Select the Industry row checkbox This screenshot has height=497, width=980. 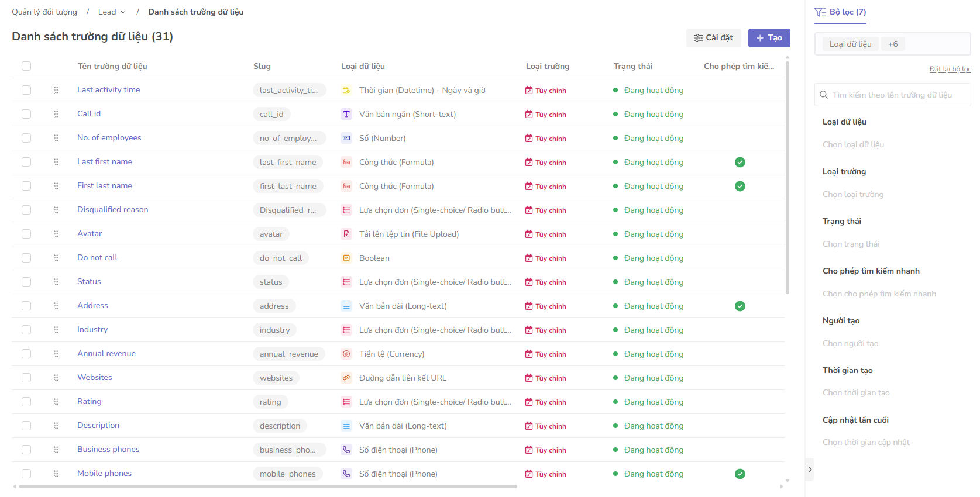click(x=26, y=330)
